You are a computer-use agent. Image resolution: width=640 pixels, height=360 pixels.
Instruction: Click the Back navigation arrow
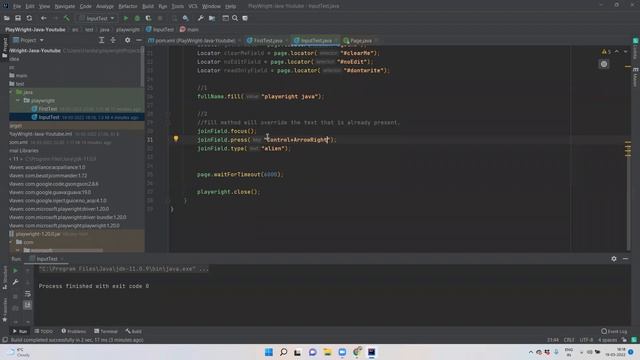tap(43, 18)
